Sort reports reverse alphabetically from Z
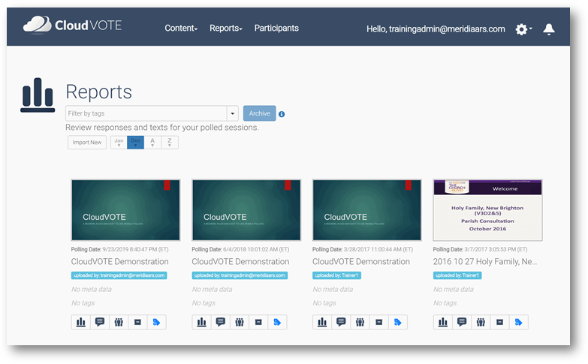 click(x=170, y=143)
